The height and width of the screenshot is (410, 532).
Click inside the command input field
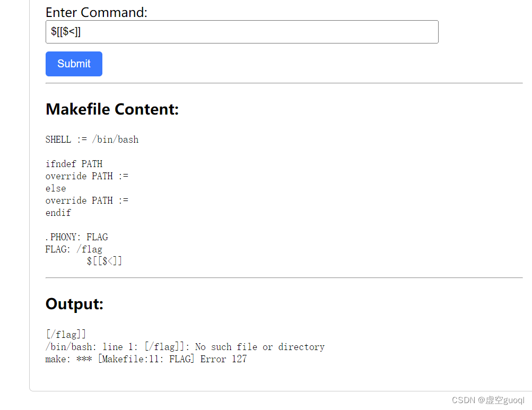click(x=242, y=32)
